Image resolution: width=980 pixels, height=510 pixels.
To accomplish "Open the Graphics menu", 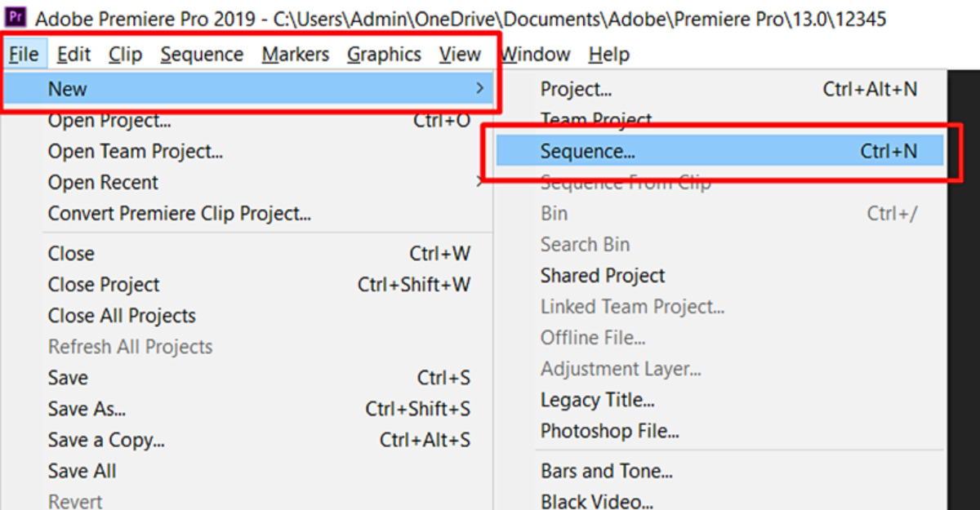I will 384,55.
